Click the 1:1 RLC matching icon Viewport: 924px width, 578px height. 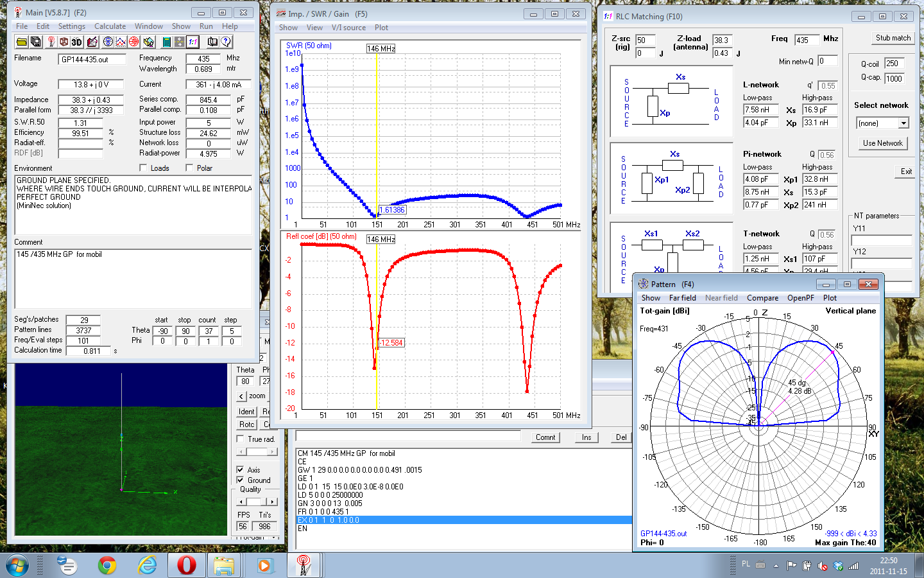(193, 42)
